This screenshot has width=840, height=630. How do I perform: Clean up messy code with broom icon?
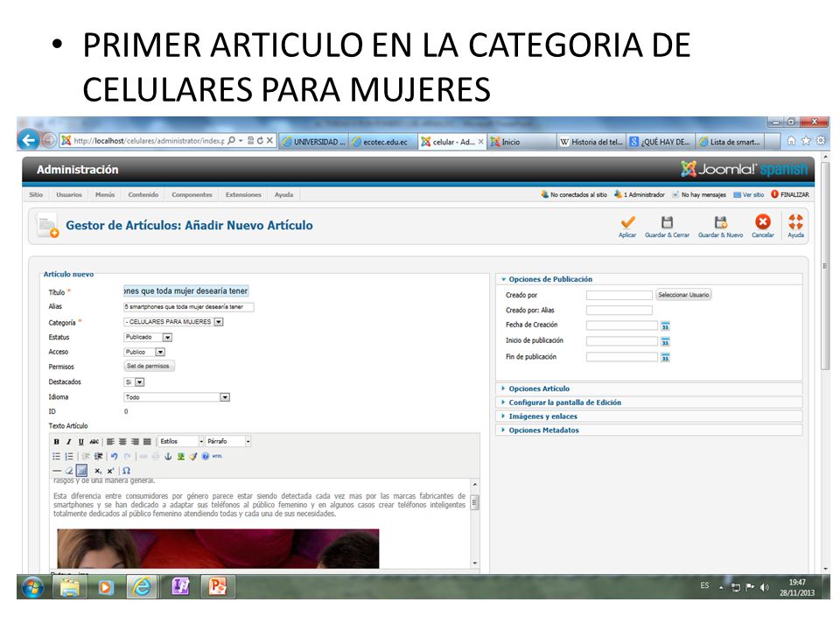pos(192,457)
